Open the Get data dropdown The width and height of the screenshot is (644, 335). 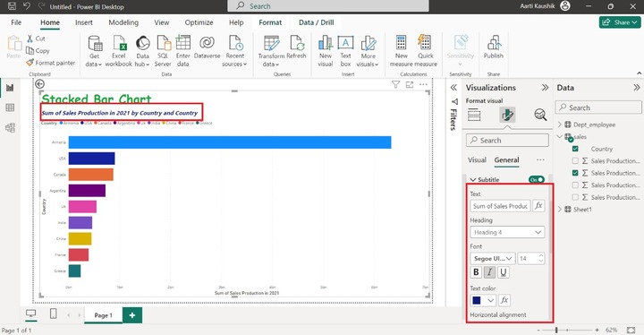(x=94, y=51)
